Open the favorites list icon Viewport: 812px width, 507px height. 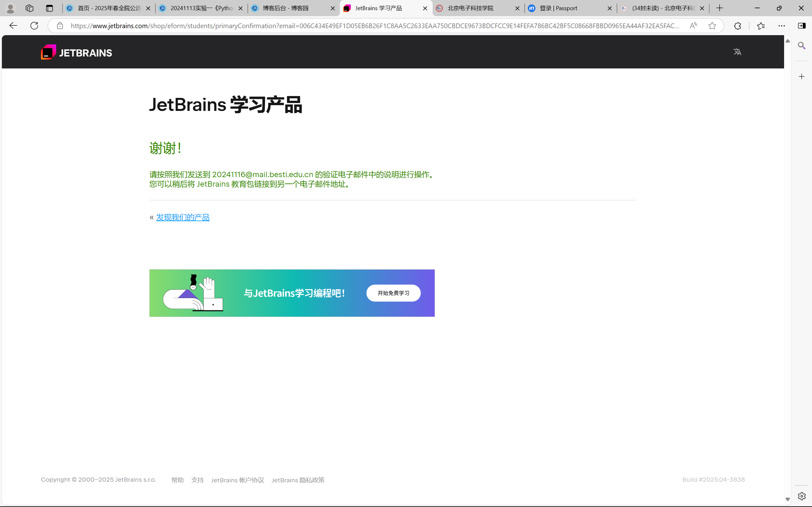tap(761, 26)
